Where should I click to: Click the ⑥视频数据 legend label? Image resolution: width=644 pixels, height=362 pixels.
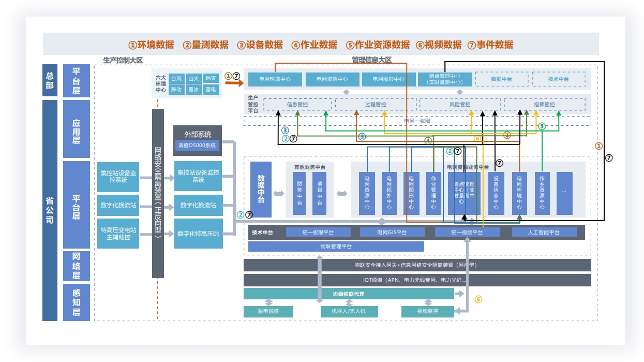pyautogui.click(x=439, y=45)
